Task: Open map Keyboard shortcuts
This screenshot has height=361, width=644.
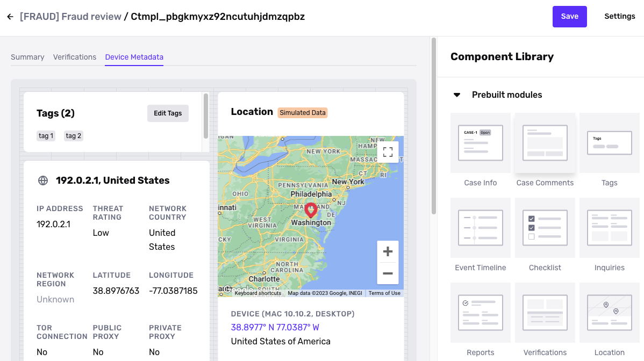Action: pyautogui.click(x=258, y=293)
